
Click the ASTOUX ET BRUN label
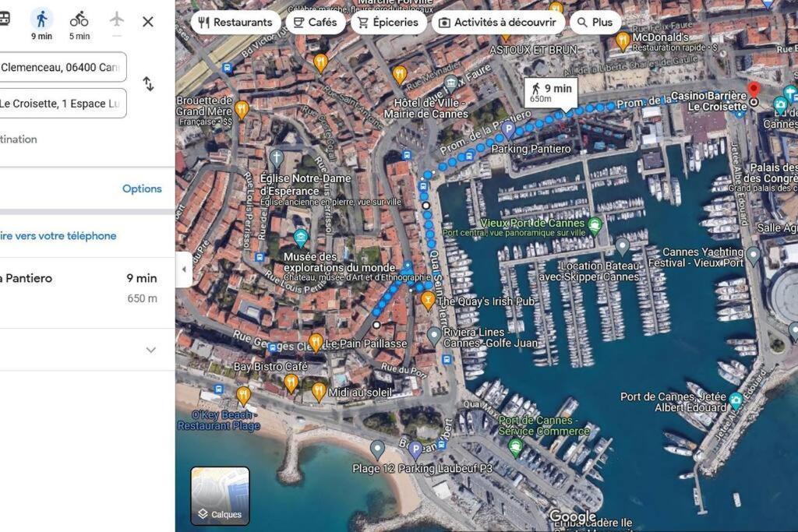533,50
